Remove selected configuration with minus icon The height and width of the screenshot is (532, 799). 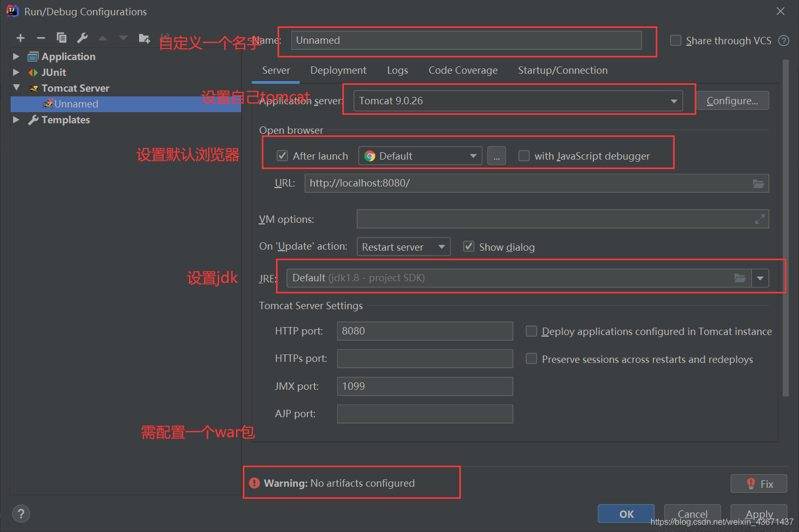click(x=41, y=38)
